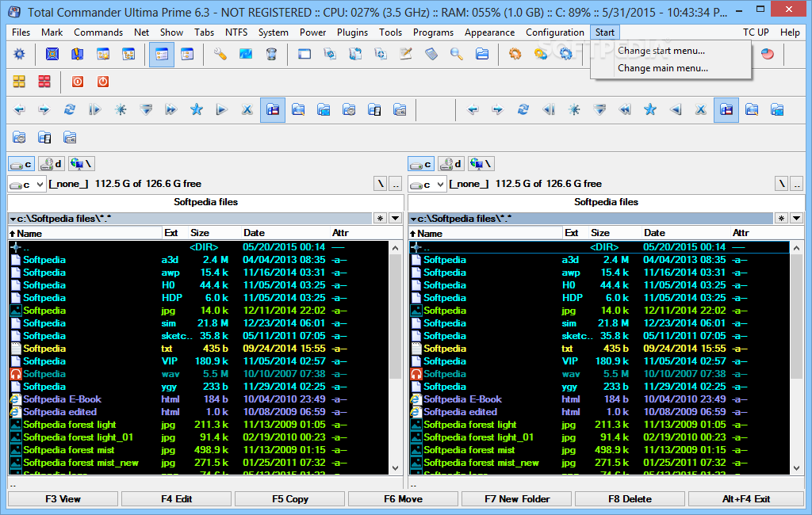Click left panel Name column sort header
The image size is (812, 515).
coord(85,234)
